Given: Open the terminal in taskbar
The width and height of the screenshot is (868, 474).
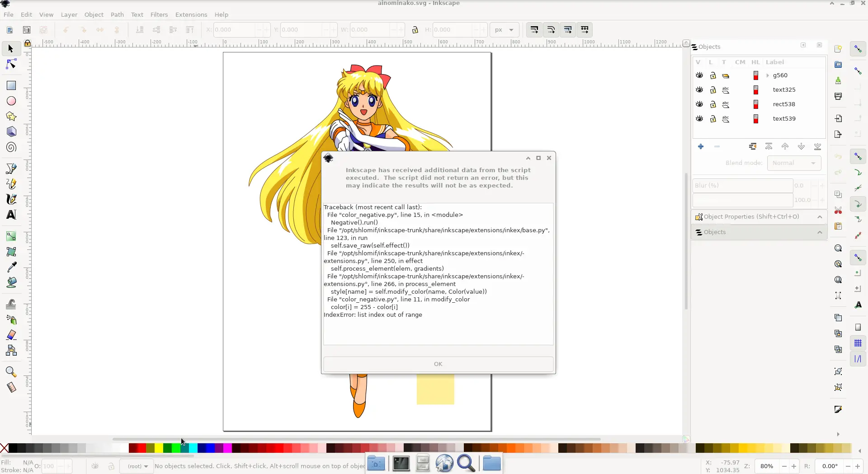Looking at the screenshot, I should coord(401,464).
